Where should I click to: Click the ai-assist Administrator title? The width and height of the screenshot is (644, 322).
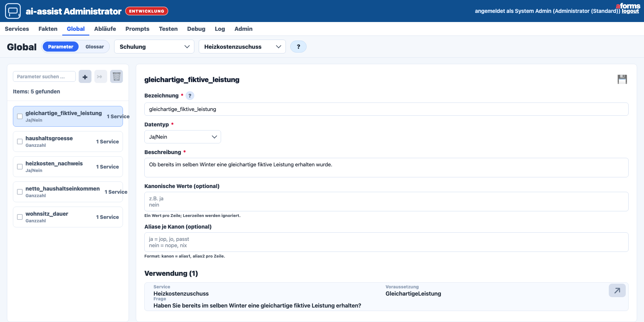[74, 11]
